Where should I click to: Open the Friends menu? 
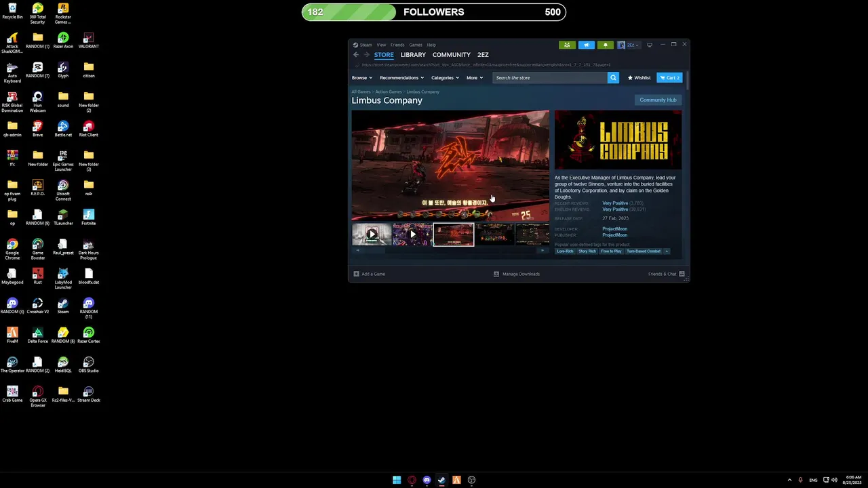(x=397, y=45)
